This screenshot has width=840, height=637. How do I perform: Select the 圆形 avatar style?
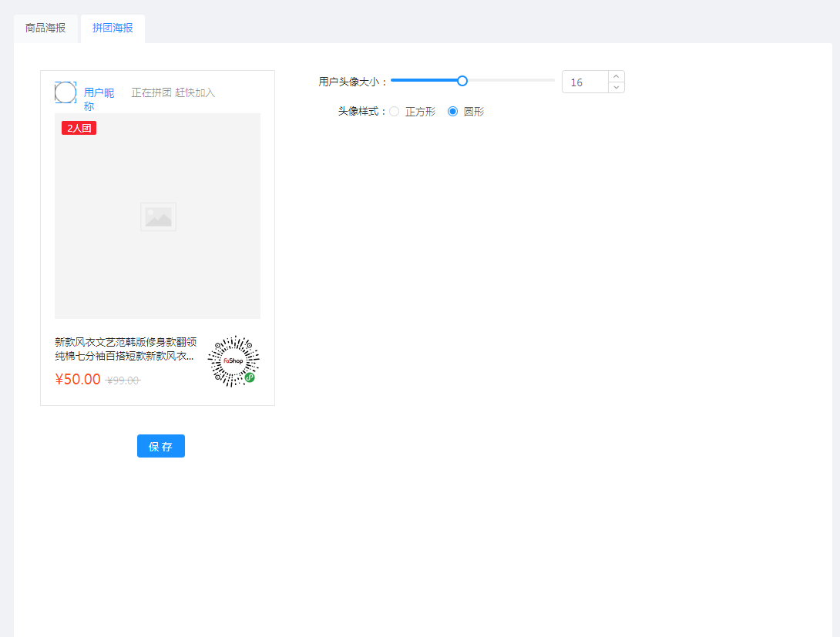pos(452,111)
